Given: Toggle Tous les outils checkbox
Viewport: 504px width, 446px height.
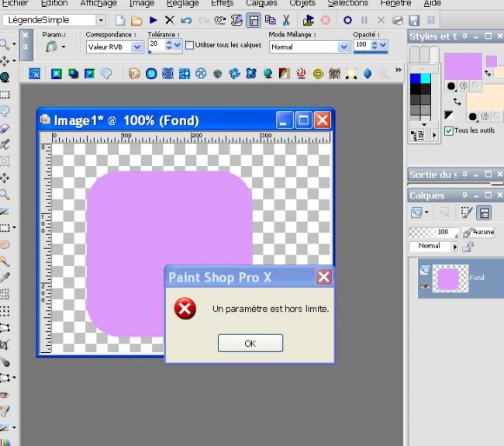Looking at the screenshot, I should click(x=449, y=130).
